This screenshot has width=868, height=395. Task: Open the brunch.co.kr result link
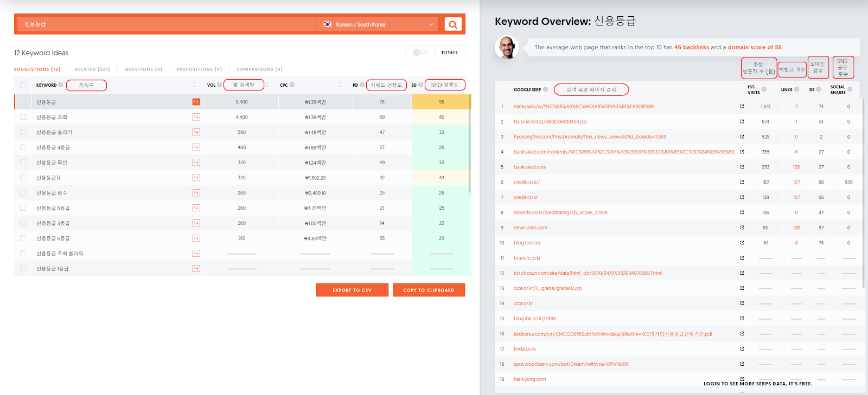527,258
